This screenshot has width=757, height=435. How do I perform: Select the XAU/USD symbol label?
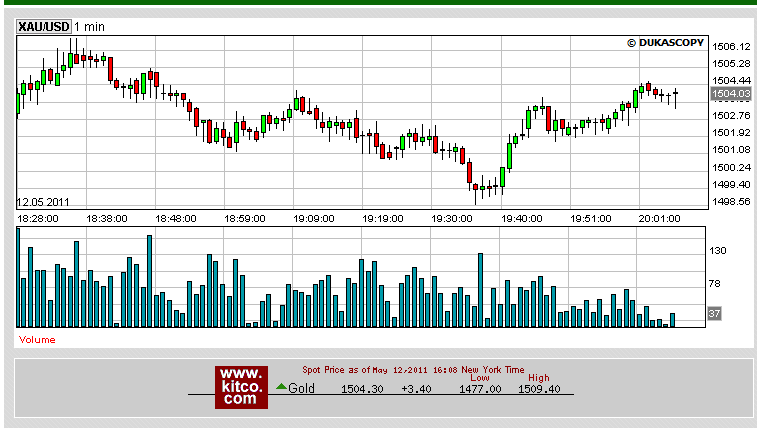click(x=44, y=26)
